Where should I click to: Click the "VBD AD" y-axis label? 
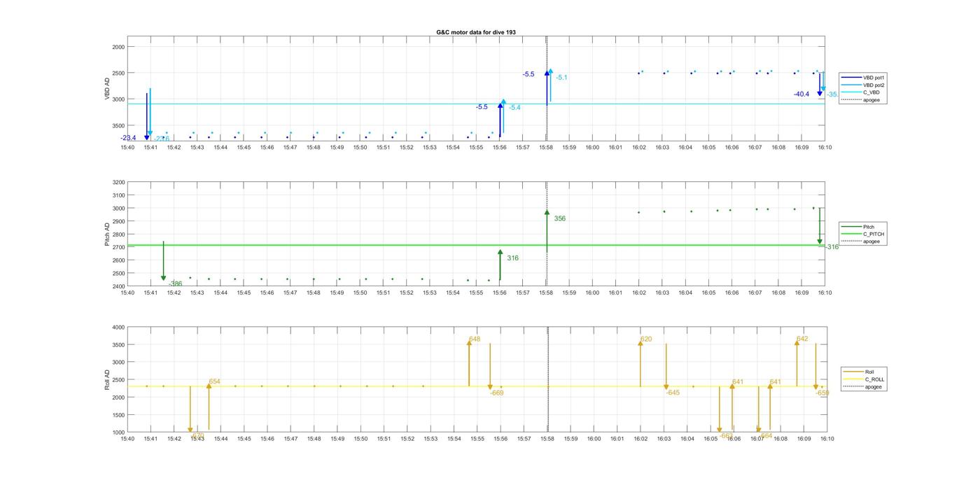108,89
